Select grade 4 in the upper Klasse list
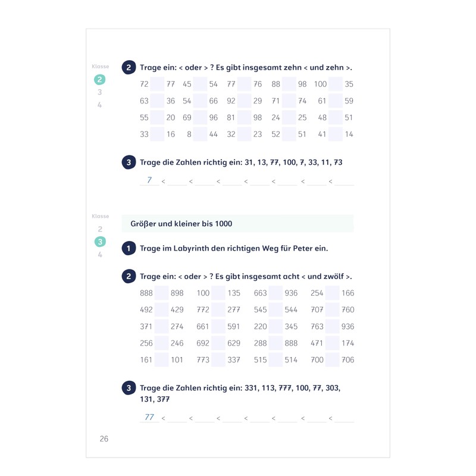 pos(100,105)
